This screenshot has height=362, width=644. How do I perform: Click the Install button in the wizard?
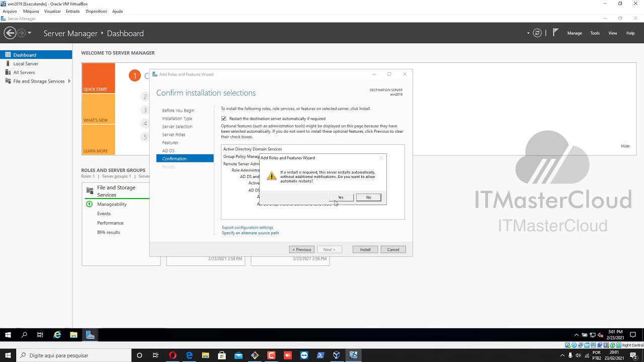(x=365, y=249)
